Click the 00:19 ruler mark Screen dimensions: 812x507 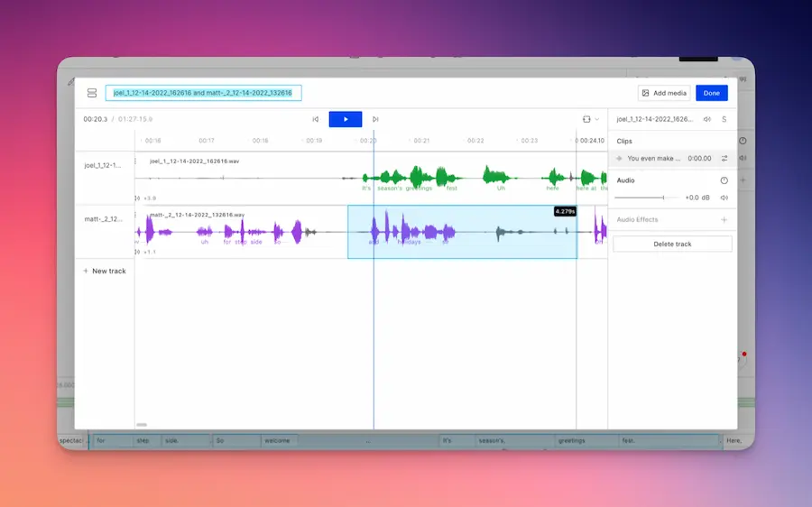point(314,141)
